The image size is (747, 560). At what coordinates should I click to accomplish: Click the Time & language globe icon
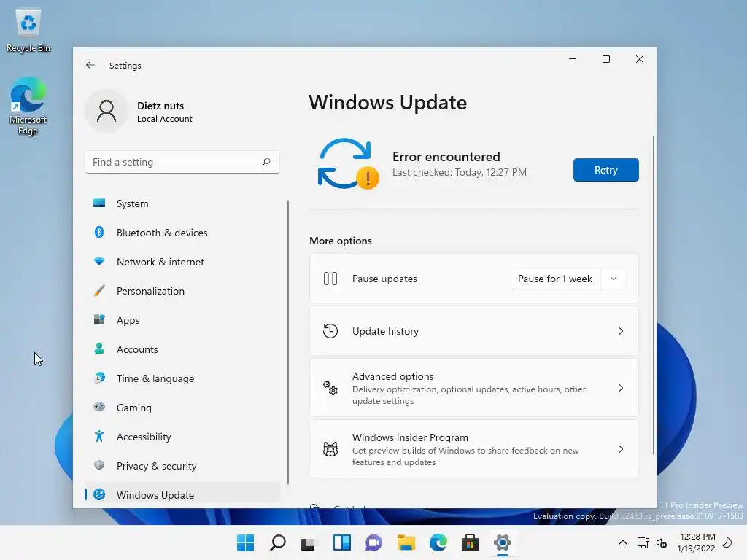pos(99,378)
